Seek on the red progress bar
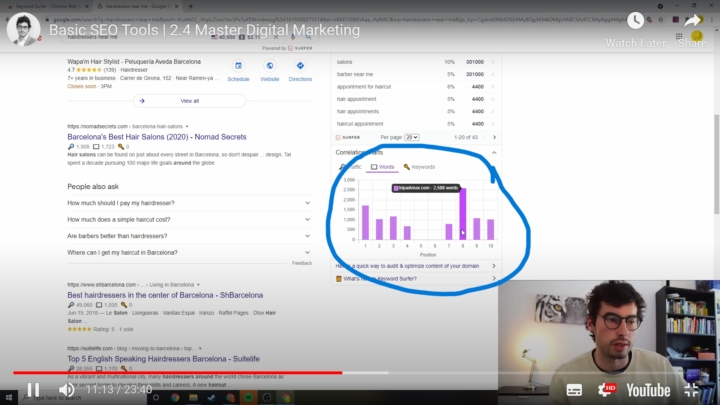Viewport: 720px width, 405px height. 177,372
